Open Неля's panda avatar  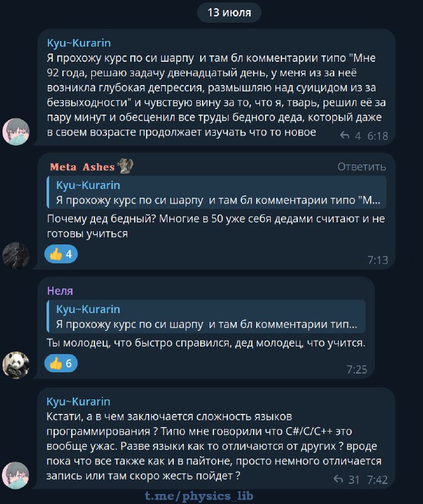point(16,365)
